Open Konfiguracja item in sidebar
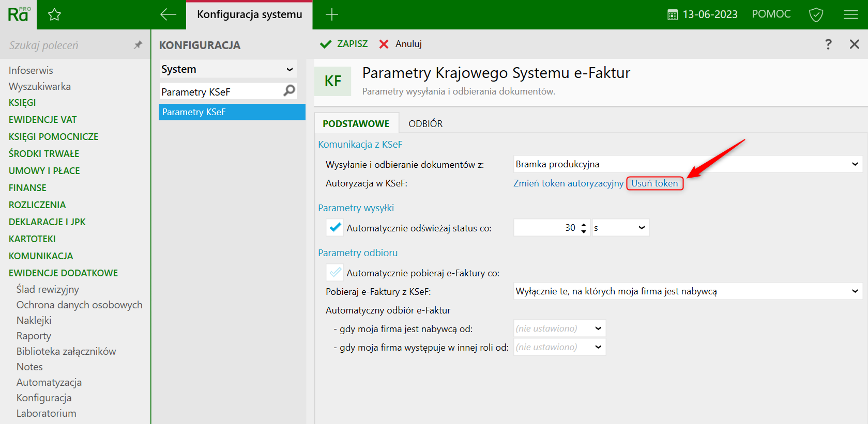The image size is (868, 424). coord(44,398)
